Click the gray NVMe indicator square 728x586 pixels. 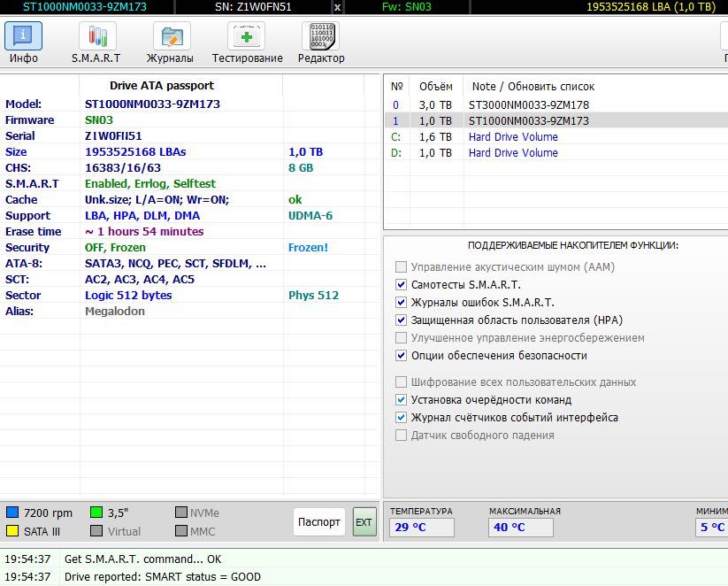[181, 513]
